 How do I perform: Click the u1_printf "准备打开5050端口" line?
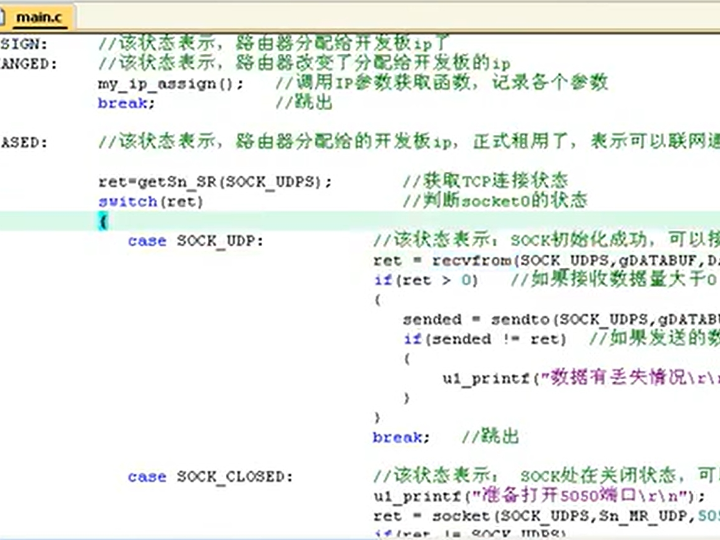pyautogui.click(x=538, y=496)
